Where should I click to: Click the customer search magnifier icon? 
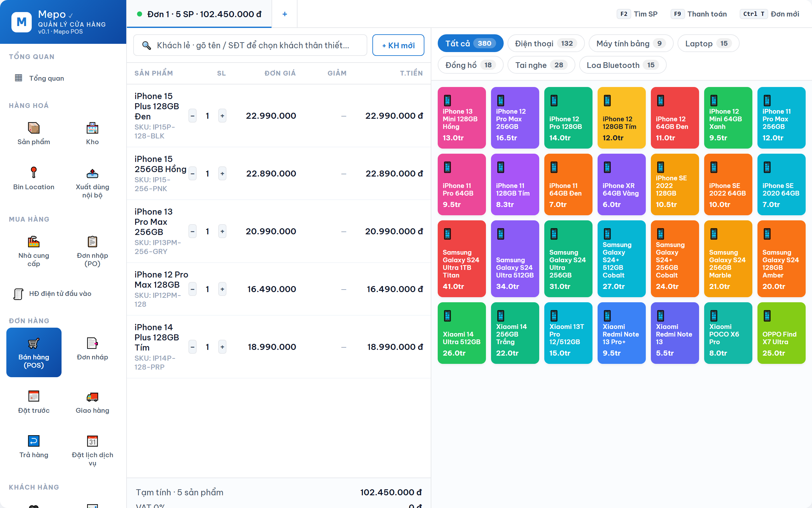(146, 45)
